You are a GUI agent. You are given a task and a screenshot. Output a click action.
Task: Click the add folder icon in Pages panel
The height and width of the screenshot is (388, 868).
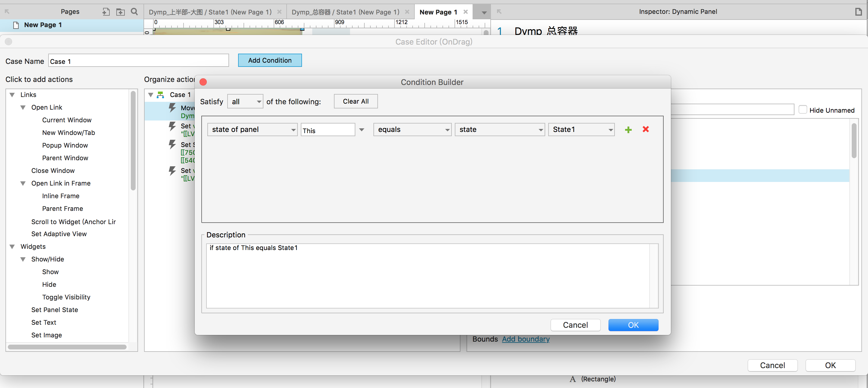pyautogui.click(x=120, y=12)
